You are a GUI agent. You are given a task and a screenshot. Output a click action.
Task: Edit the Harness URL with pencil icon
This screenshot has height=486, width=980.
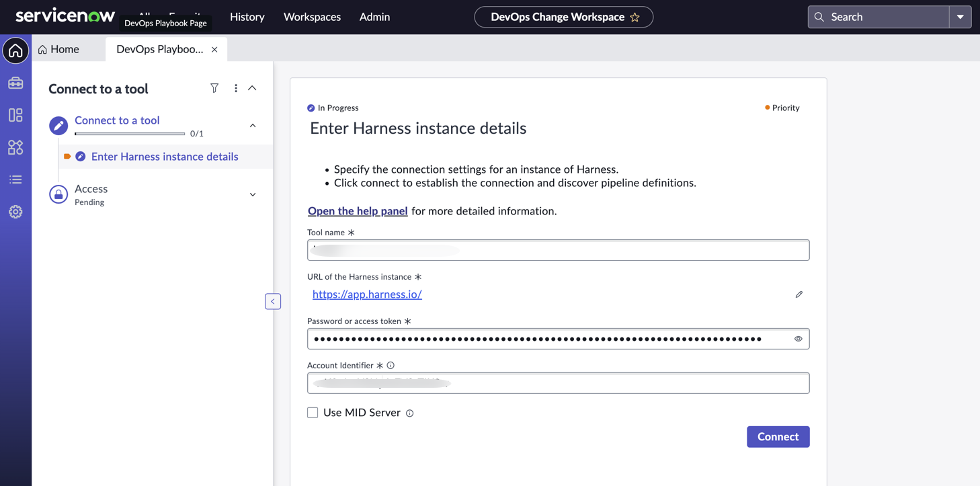point(799,294)
